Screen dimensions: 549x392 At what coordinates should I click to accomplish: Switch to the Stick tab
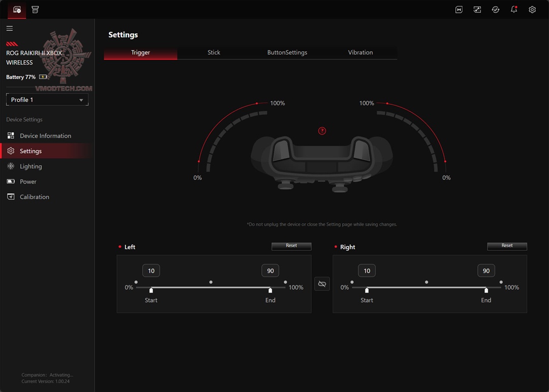(x=213, y=52)
